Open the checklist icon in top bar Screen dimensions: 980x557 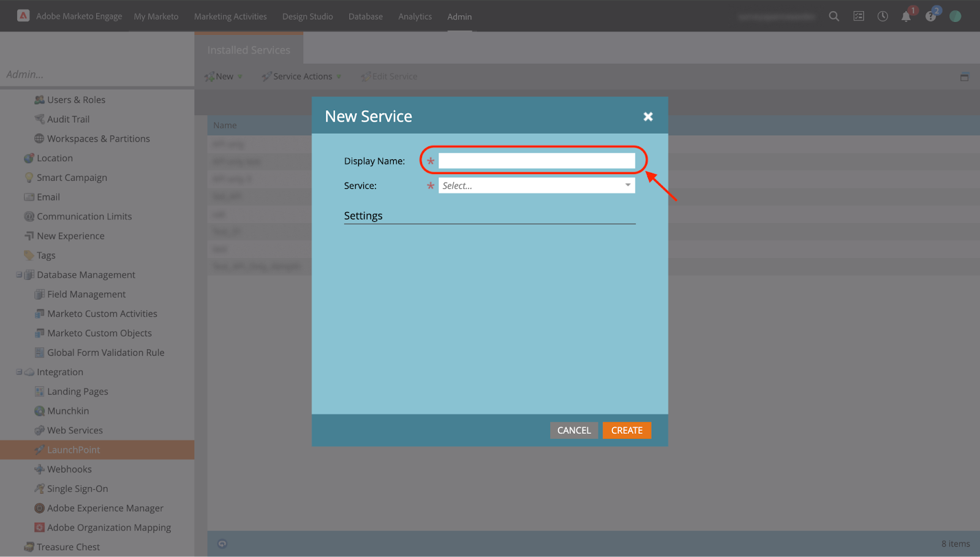pos(859,17)
